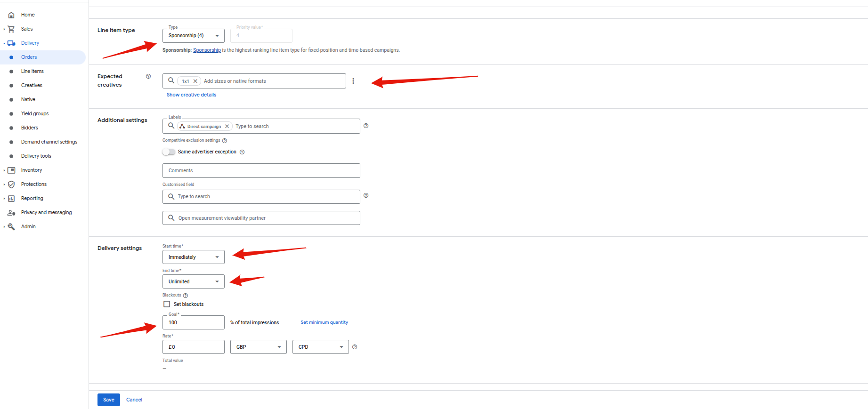Click the Inventory icon in sidebar
The width and height of the screenshot is (868, 409).
tap(11, 170)
